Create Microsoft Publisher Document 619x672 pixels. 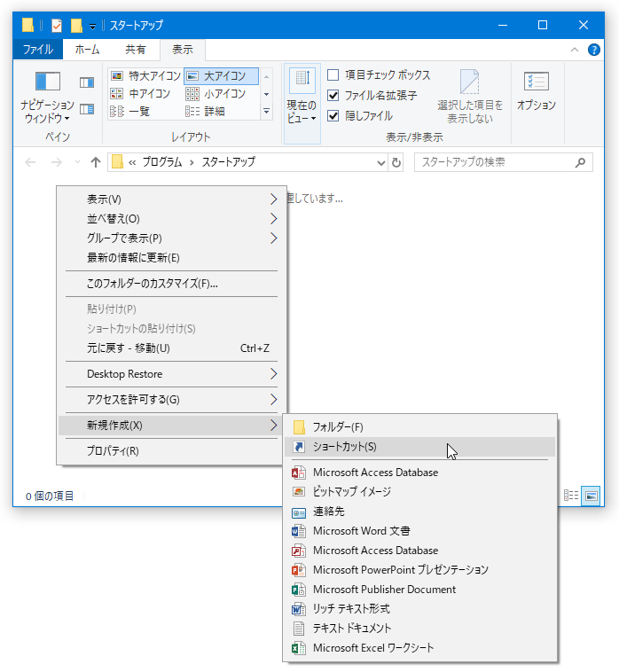(x=420, y=590)
